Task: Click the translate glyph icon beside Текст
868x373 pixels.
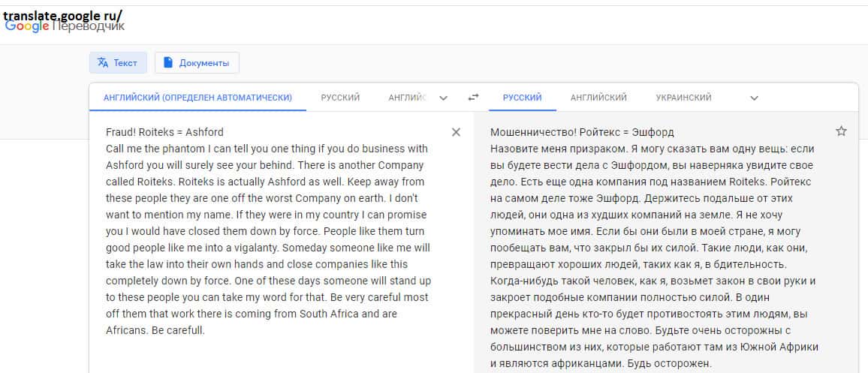Action: (103, 63)
